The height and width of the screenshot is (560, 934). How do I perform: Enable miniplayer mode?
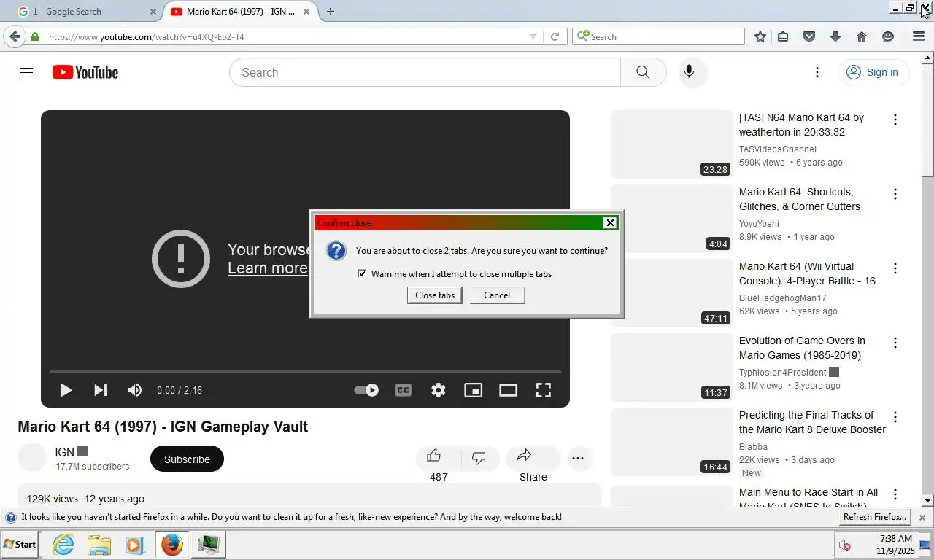[473, 390]
